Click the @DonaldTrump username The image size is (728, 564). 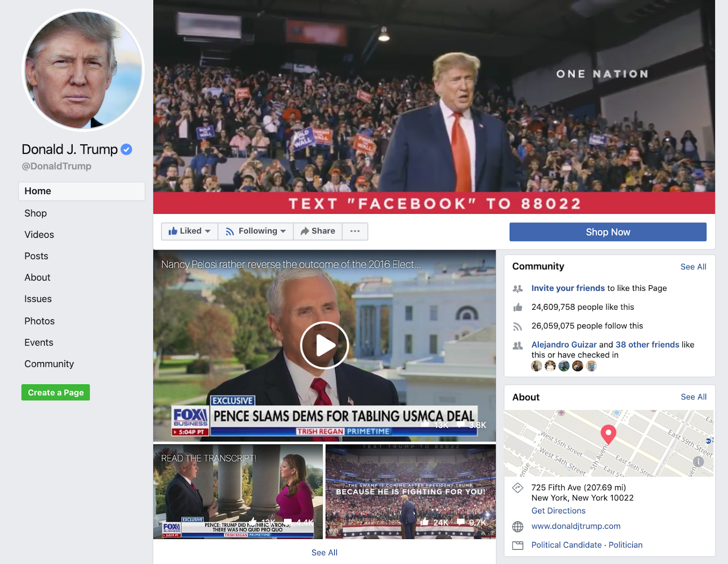56,166
